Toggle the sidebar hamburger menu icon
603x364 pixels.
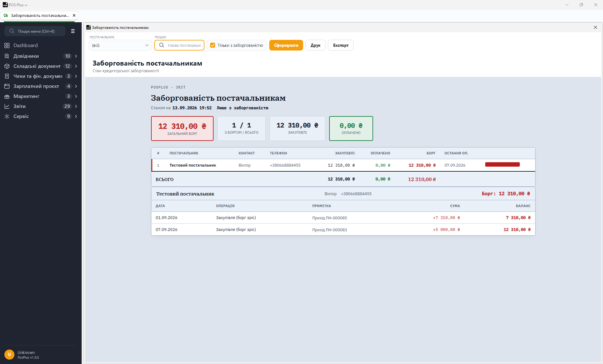[x=73, y=31]
